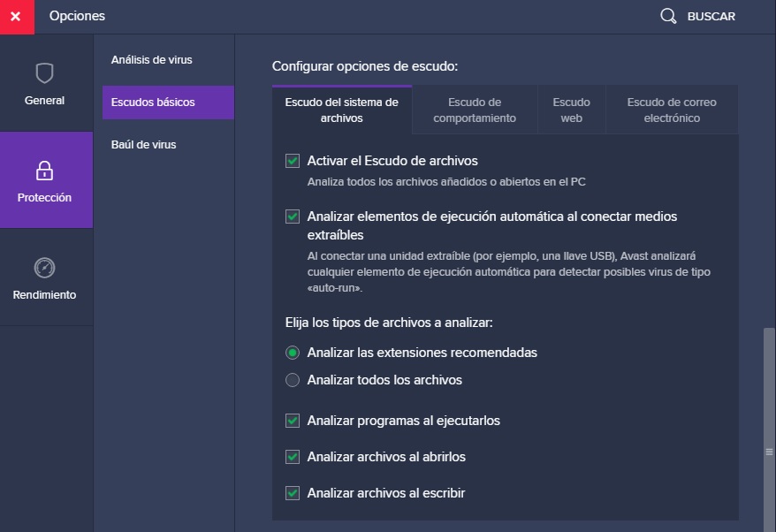776x532 pixels.
Task: Switch to the Escudo de correo electrónico tab
Action: 671,109
